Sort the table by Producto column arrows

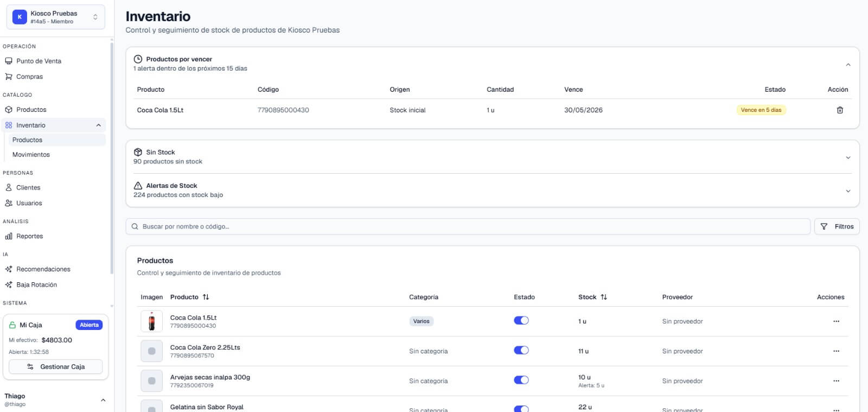pos(206,297)
